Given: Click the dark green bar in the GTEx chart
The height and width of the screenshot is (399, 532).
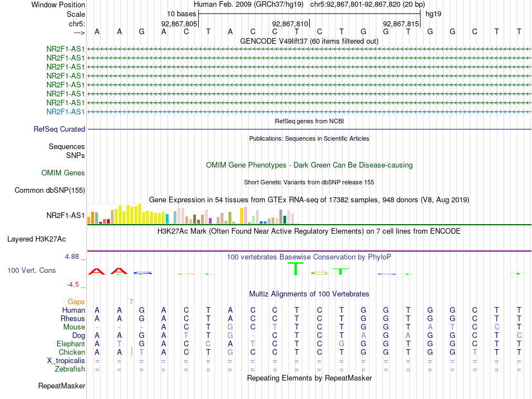Looking at the screenshot, I should pos(284,220).
